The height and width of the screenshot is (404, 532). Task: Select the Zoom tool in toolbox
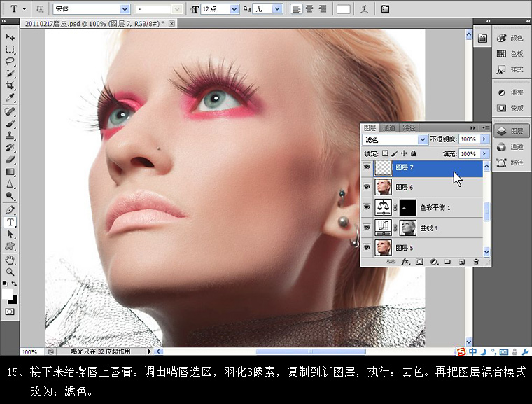(x=10, y=272)
